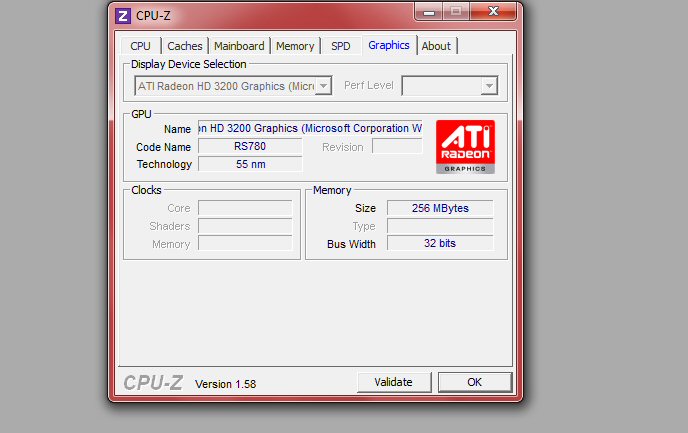Screen dimensions: 688x433
Task: Click the RS780 Code Name value
Action: [250, 147]
